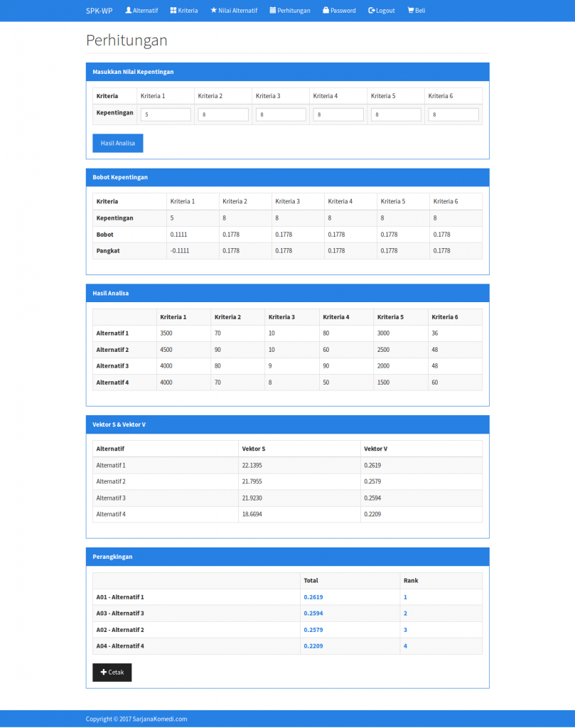Select the Perhitungan menu item
Screen dimensions: 575x728
tap(290, 10)
